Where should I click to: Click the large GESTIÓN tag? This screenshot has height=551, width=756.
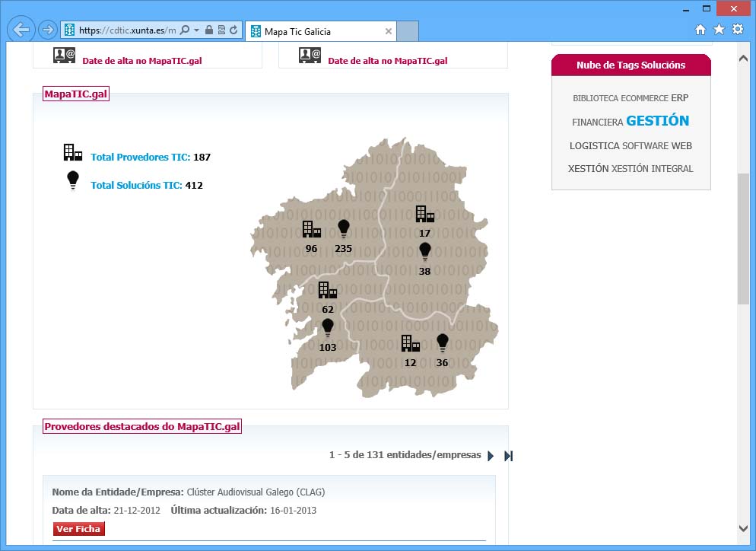coord(658,120)
